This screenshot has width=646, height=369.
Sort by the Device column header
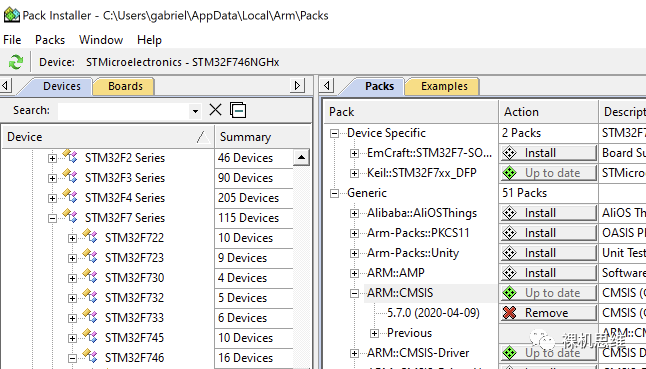(x=108, y=137)
